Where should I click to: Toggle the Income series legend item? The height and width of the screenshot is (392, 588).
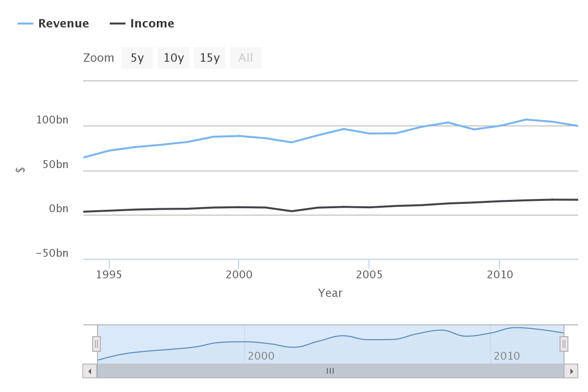tap(152, 24)
